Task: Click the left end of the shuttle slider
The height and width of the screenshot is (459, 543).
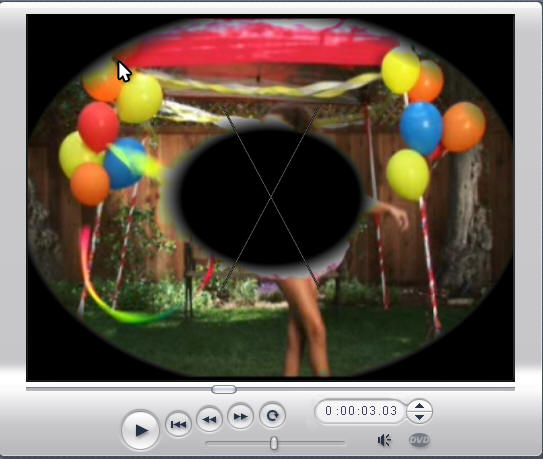Action: coord(208,443)
